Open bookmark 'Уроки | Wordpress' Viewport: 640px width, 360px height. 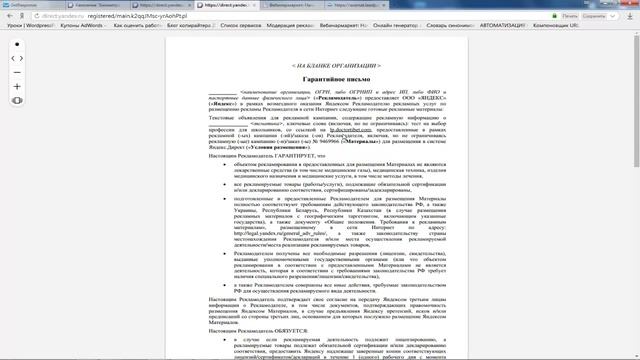click(x=30, y=25)
